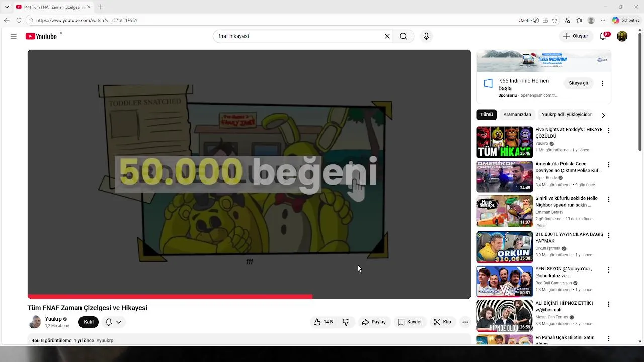Viewport: 644px width, 362px height.
Task: Click the browser address bar URL
Action: [x=87, y=20]
